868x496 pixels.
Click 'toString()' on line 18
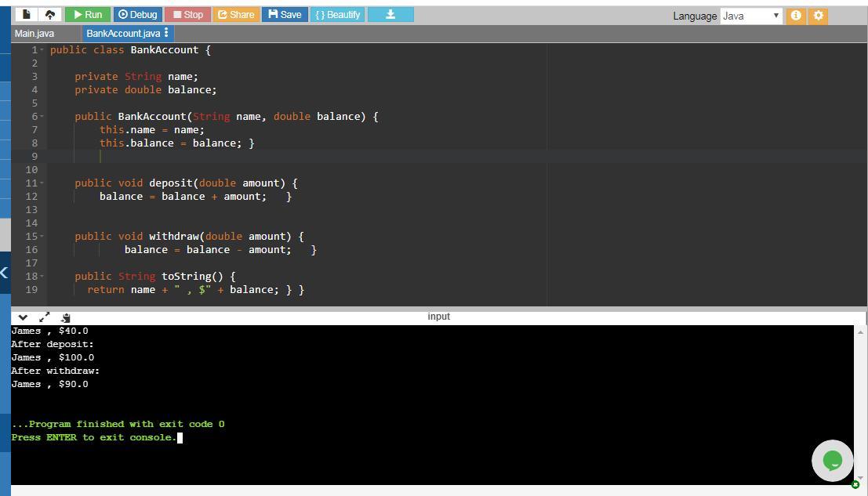tap(192, 276)
